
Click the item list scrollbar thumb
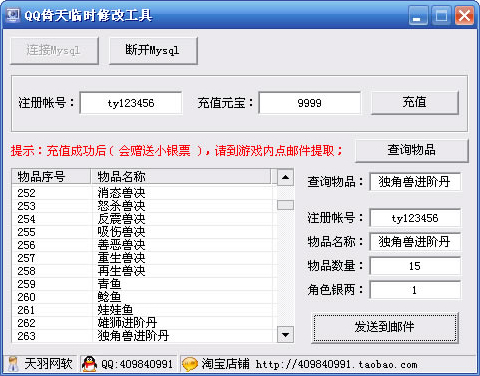coord(285,205)
